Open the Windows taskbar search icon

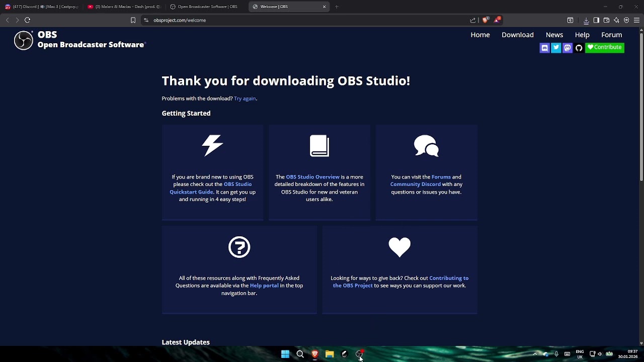click(x=300, y=354)
